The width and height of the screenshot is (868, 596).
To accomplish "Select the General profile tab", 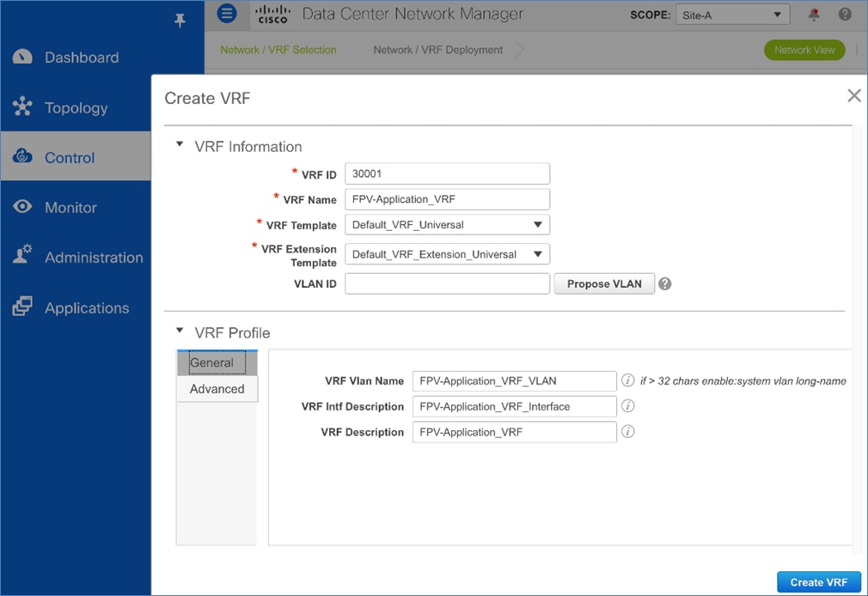I will (217, 362).
